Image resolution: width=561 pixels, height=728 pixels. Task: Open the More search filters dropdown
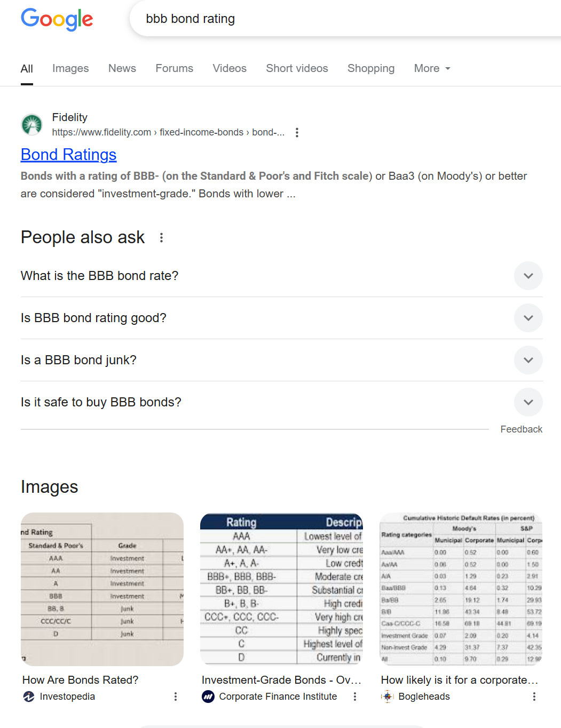(x=432, y=69)
